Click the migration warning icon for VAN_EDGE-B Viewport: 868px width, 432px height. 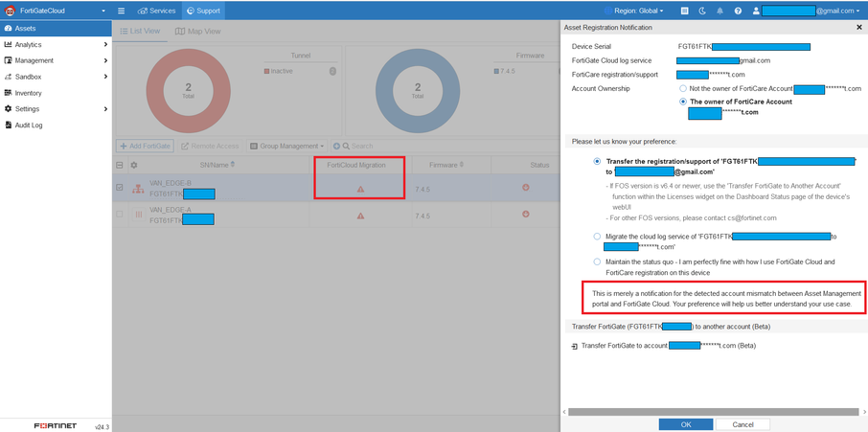point(360,189)
